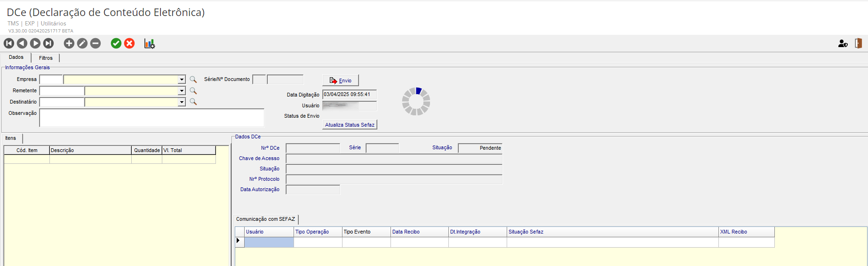Switch to Dados tab
This screenshot has width=868, height=266.
(16, 57)
